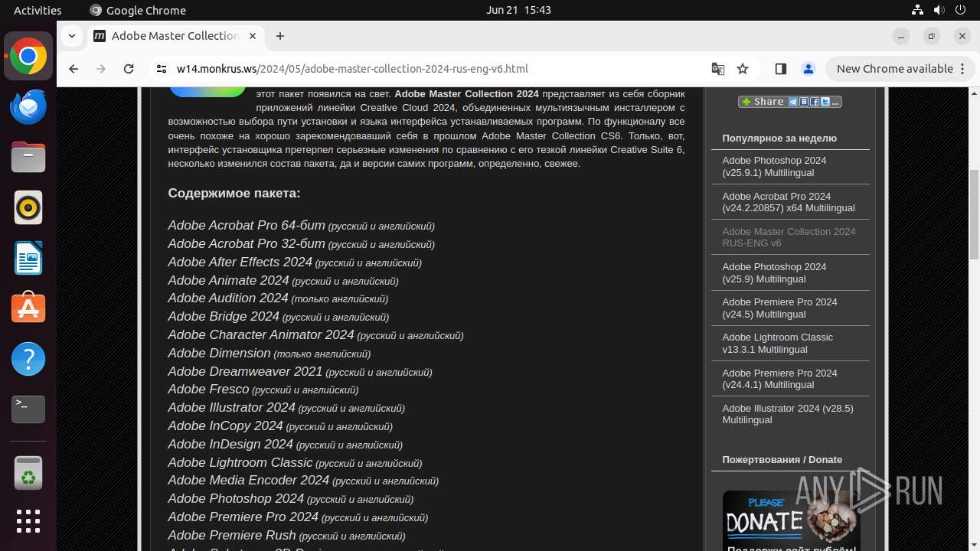The image size is (980, 551).
Task: View site information icon in address bar
Action: pos(161,69)
